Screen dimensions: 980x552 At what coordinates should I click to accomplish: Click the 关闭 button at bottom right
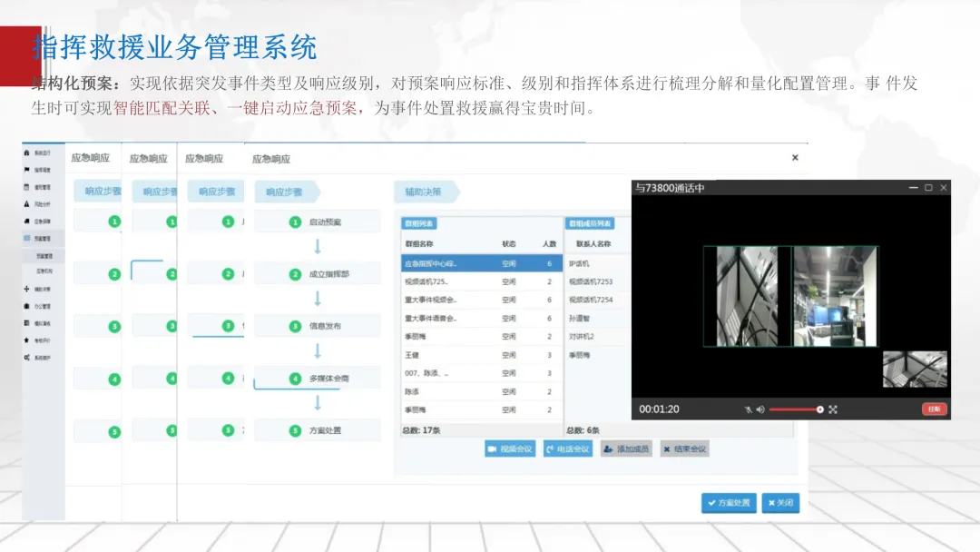coord(780,503)
